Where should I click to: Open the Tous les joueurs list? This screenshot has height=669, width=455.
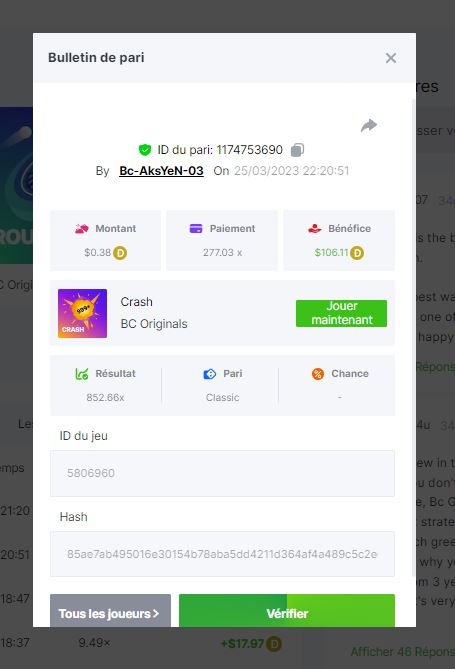pos(110,613)
